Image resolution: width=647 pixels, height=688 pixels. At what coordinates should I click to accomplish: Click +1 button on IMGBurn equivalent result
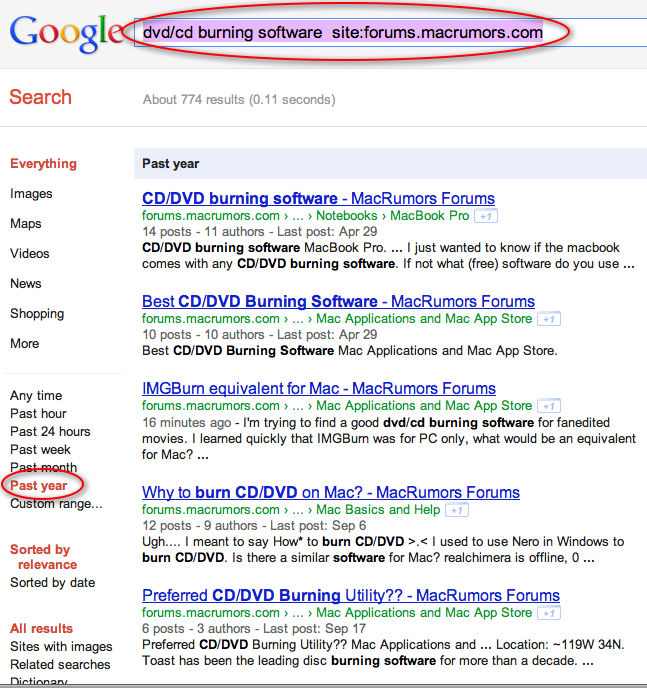(549, 406)
